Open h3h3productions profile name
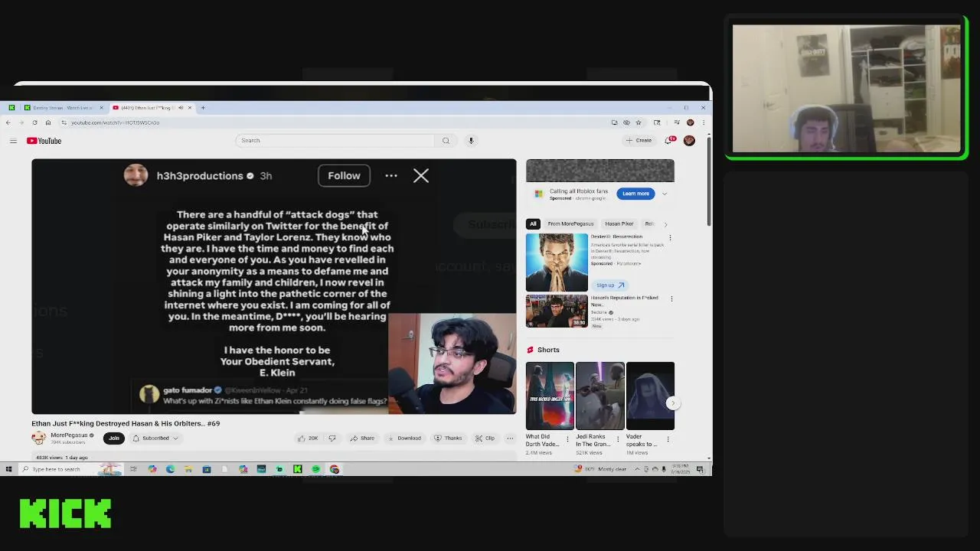The image size is (980, 551). pyautogui.click(x=200, y=175)
